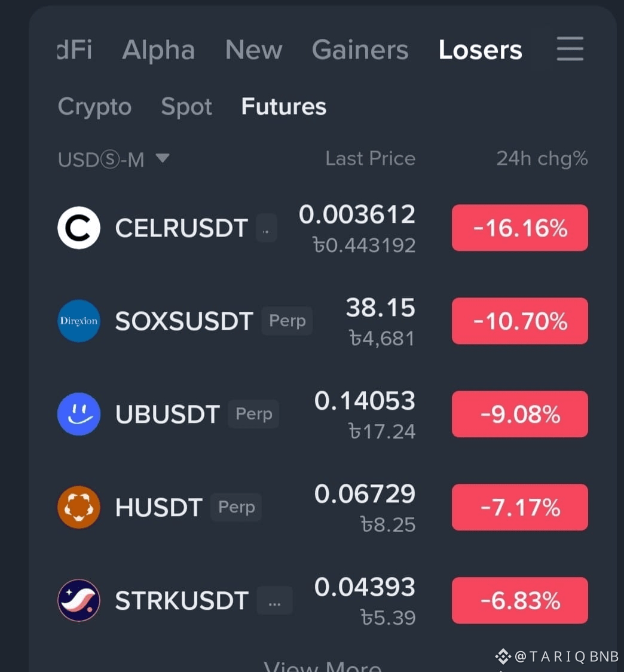Open the View More link
The width and height of the screenshot is (624, 672).
point(323,667)
